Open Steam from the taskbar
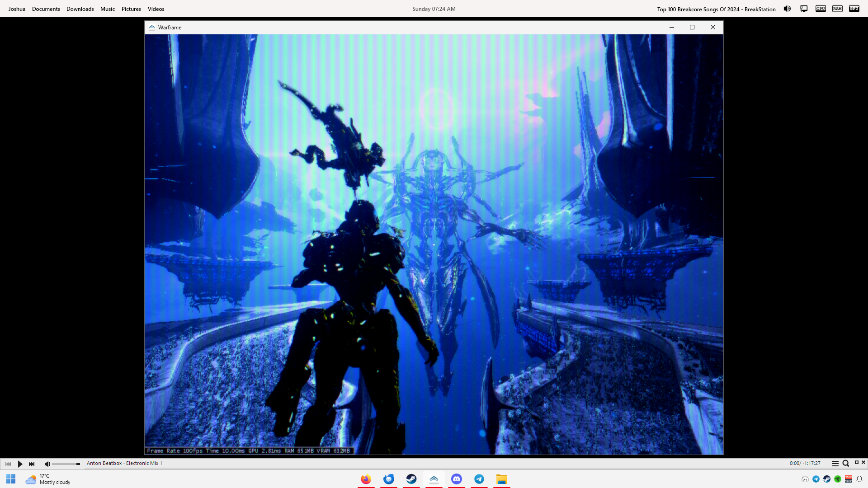 pyautogui.click(x=411, y=479)
